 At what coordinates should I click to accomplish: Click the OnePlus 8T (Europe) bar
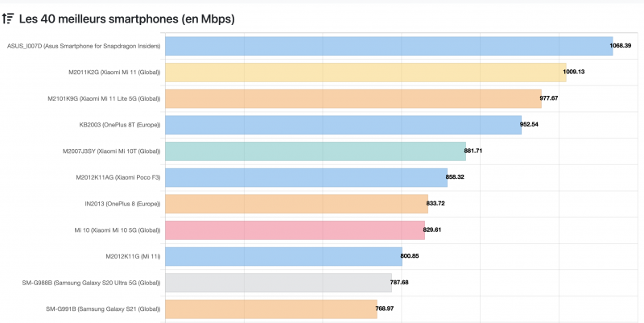click(343, 125)
